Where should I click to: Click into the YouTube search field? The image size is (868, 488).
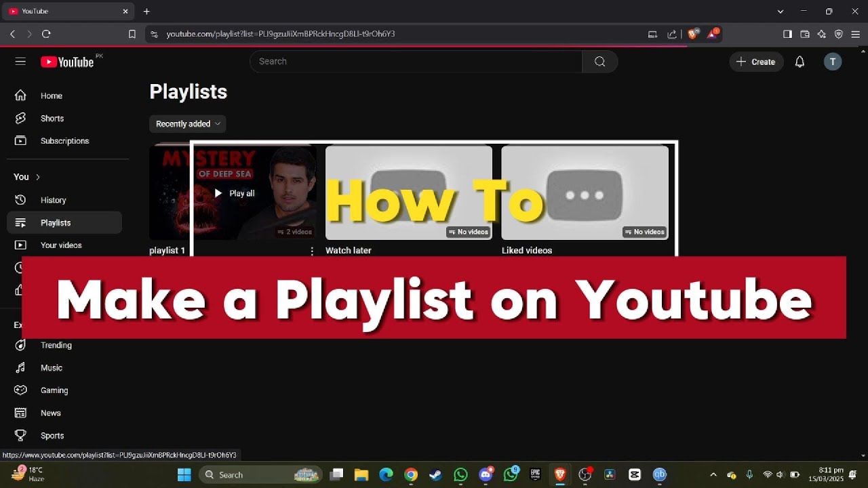pyautogui.click(x=416, y=62)
